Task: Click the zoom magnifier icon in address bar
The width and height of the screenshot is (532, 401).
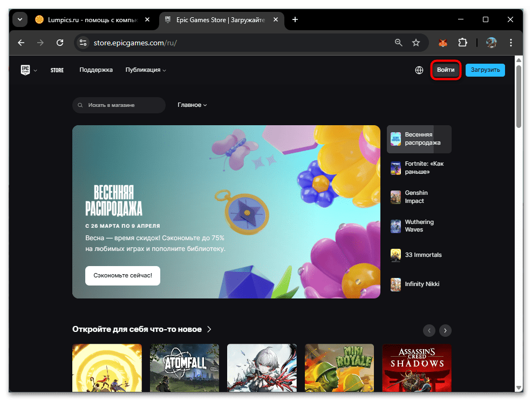Action: (398, 43)
